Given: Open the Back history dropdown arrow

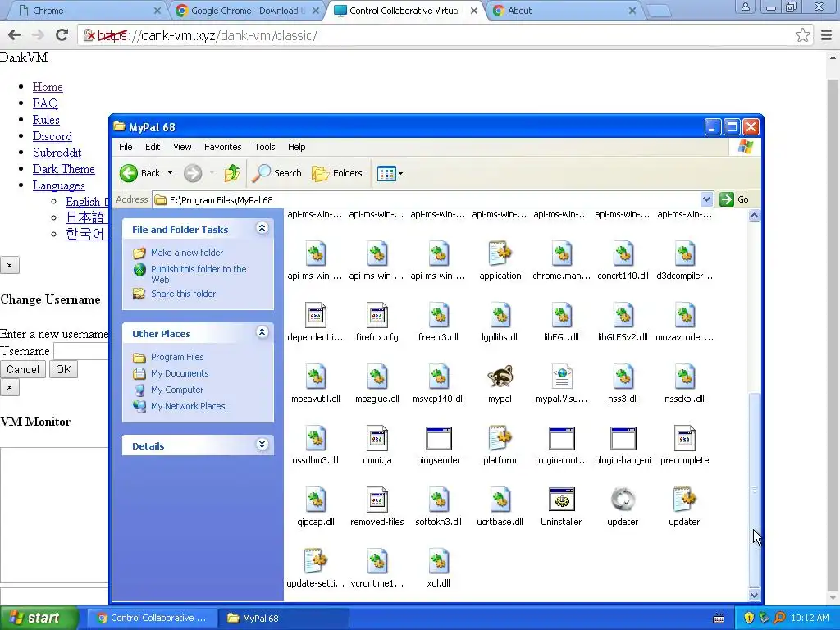Looking at the screenshot, I should pyautogui.click(x=170, y=173).
